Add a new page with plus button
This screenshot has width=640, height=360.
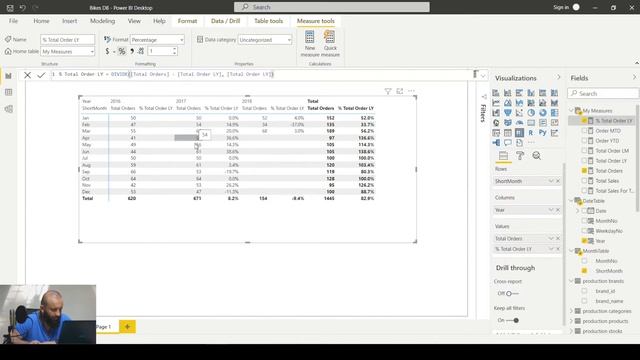(127, 327)
